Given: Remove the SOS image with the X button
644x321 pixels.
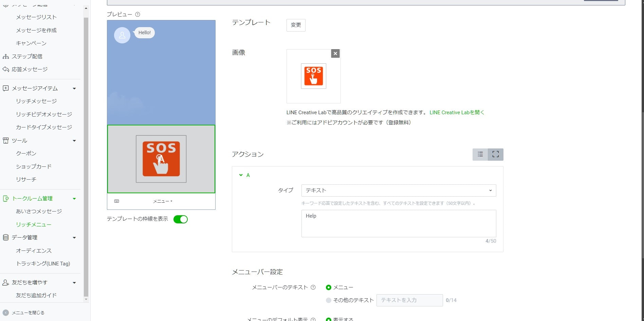Looking at the screenshot, I should tap(335, 53).
